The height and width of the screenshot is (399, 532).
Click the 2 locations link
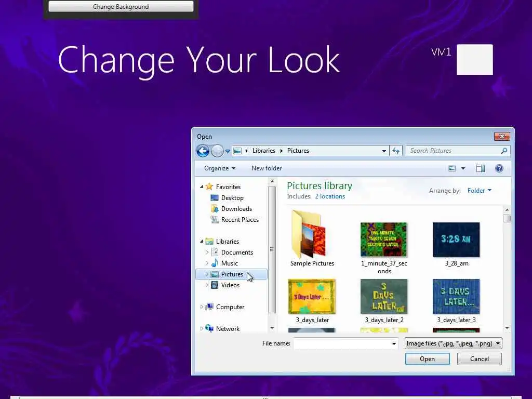point(330,196)
